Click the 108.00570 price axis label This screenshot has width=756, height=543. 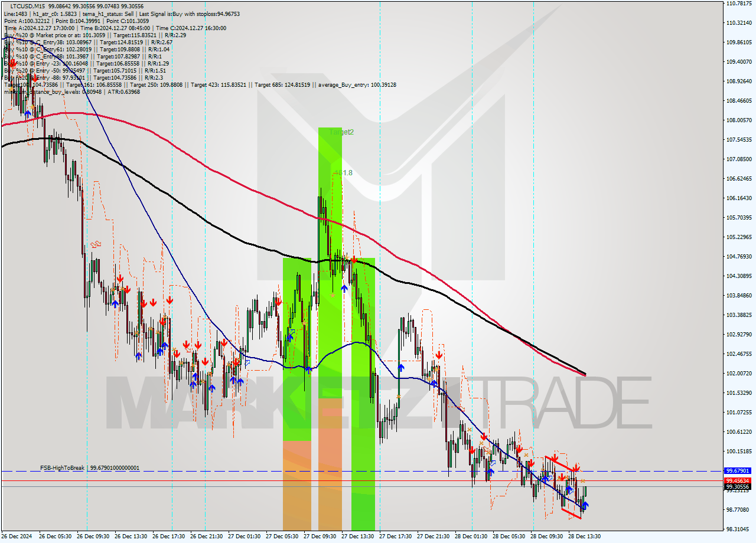(x=739, y=120)
